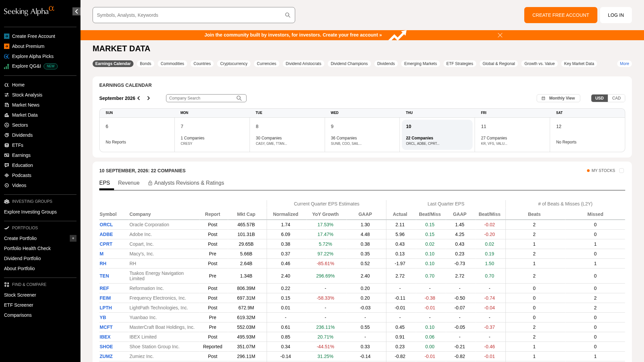Click the Seeking Alpha logo
This screenshot has width=644, height=362.
[29, 11]
